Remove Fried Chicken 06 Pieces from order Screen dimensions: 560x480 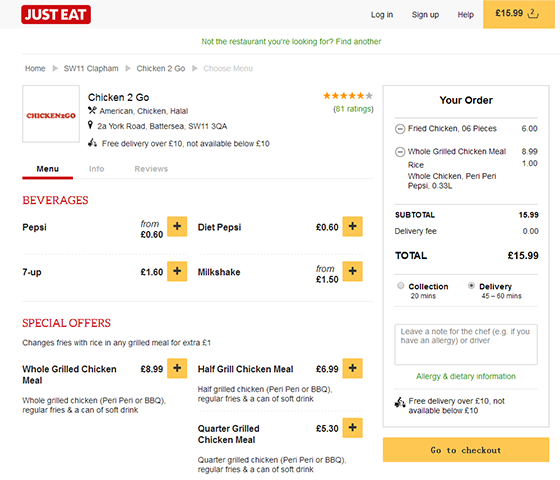tap(400, 129)
